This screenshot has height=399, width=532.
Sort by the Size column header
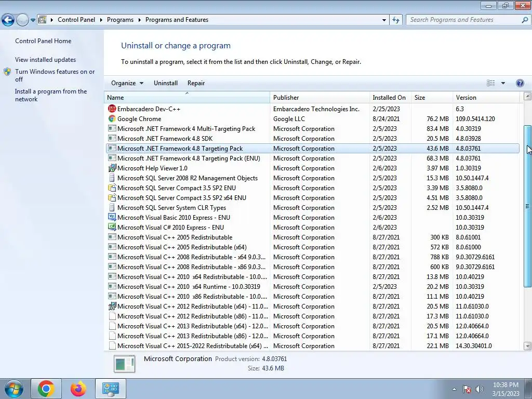click(432, 97)
